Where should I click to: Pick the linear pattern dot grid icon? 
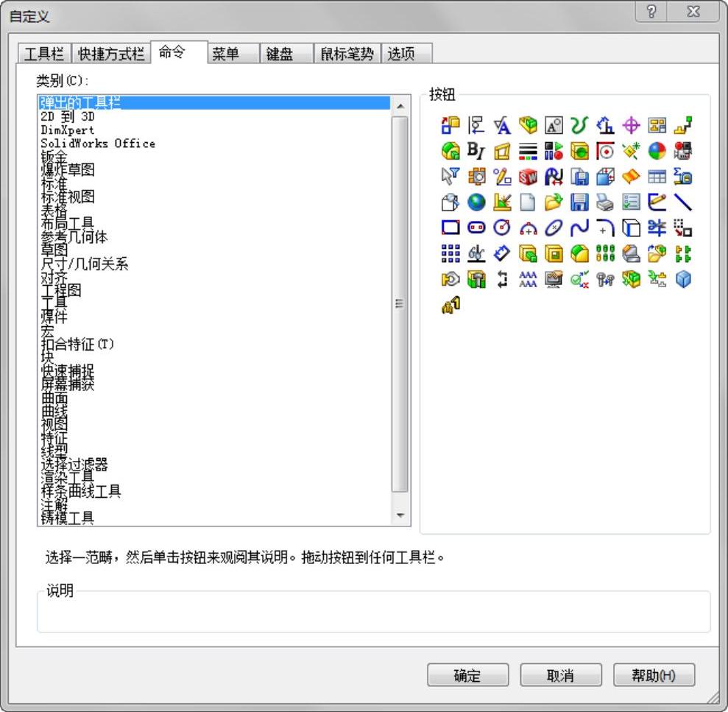coord(450,253)
